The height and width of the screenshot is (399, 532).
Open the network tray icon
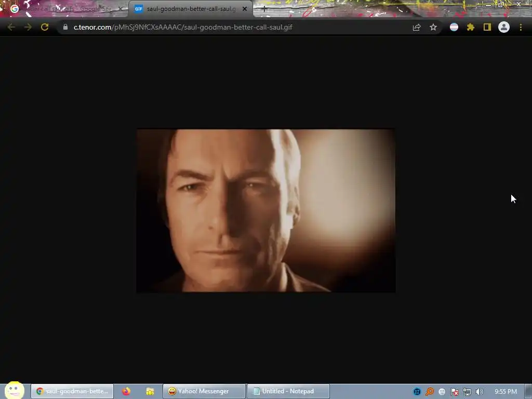coord(467,392)
